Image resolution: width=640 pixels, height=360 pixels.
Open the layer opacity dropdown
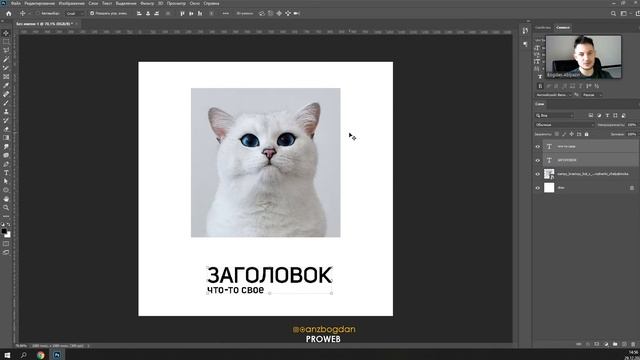[x=632, y=124]
